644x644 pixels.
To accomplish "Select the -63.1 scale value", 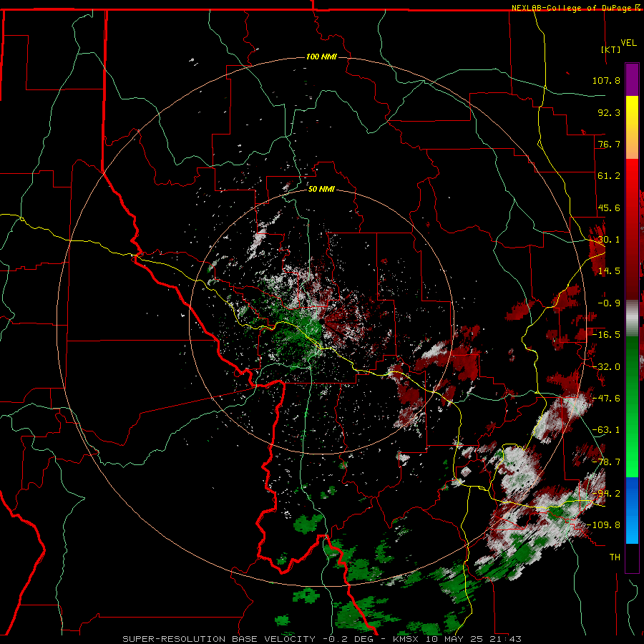I will click(x=606, y=430).
